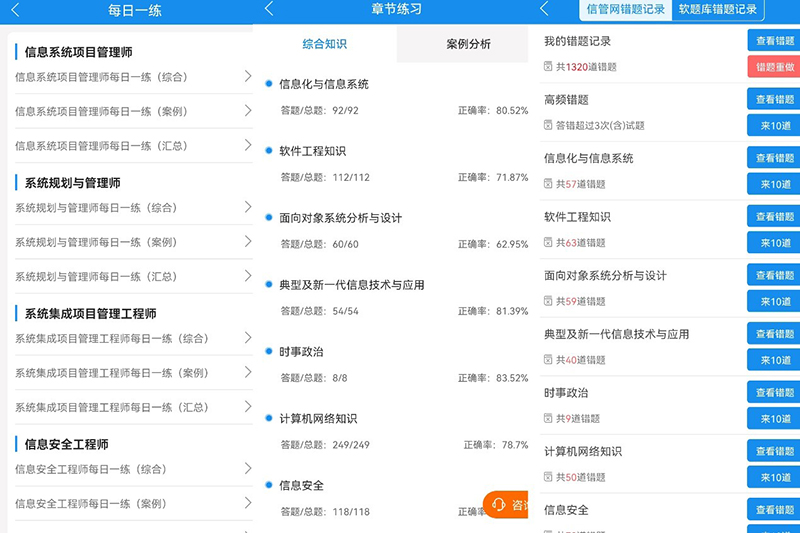Click 来10道 under 高频错题
800x533 pixels.
pos(774,126)
